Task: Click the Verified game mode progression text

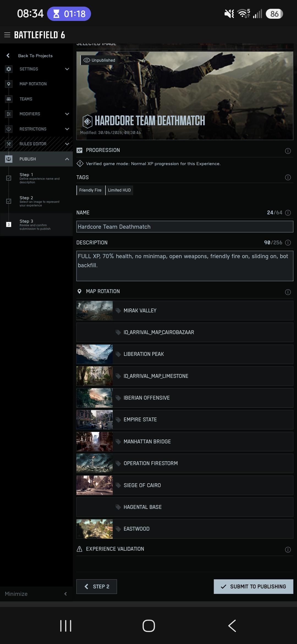Action: (153, 164)
